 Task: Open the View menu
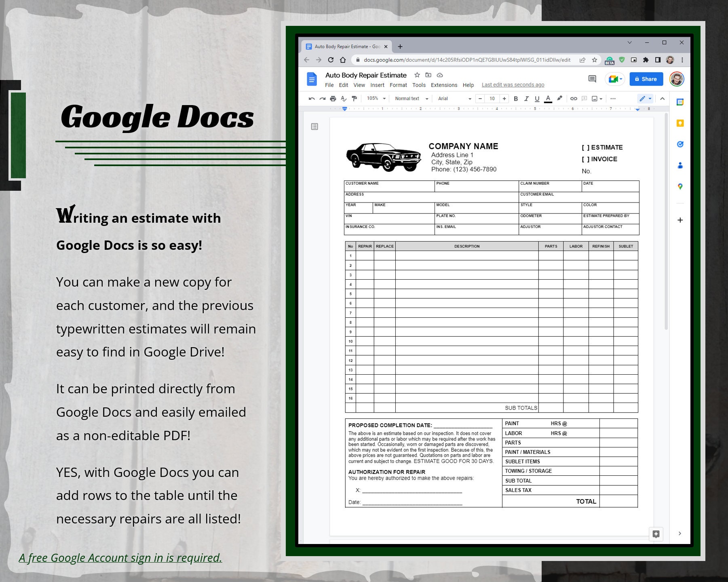(359, 85)
